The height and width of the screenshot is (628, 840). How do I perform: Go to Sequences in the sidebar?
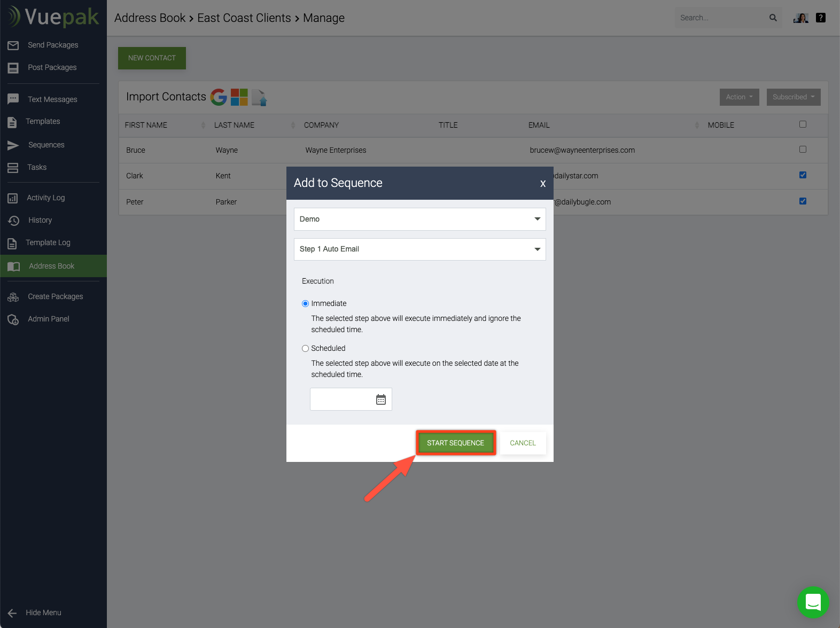click(x=46, y=145)
